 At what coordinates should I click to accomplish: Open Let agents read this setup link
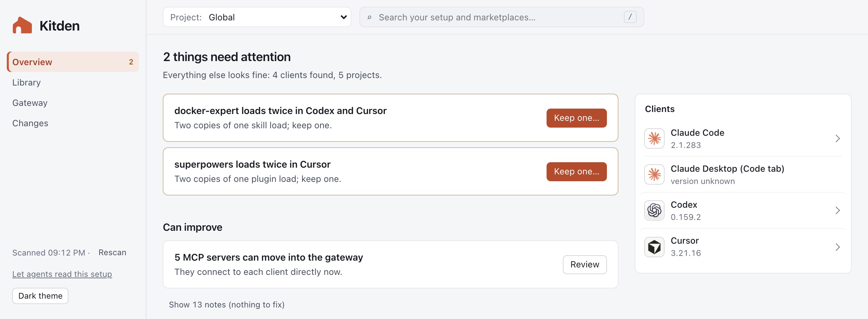(x=62, y=274)
